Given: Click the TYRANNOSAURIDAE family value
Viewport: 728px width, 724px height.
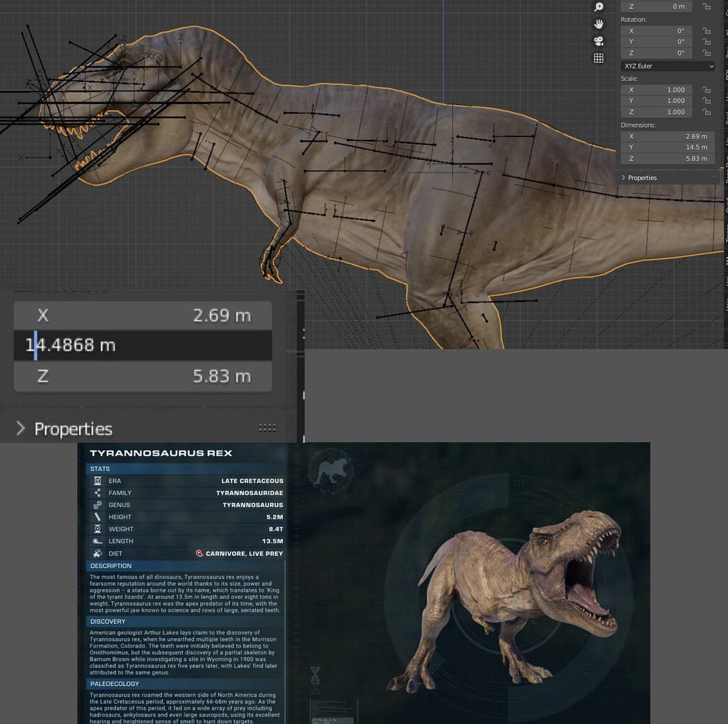Looking at the screenshot, I should (250, 492).
